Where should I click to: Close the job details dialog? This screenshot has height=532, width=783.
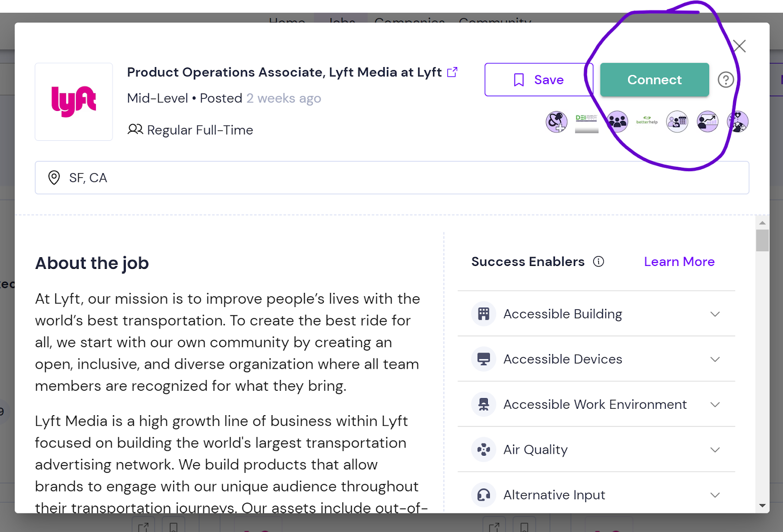[739, 46]
